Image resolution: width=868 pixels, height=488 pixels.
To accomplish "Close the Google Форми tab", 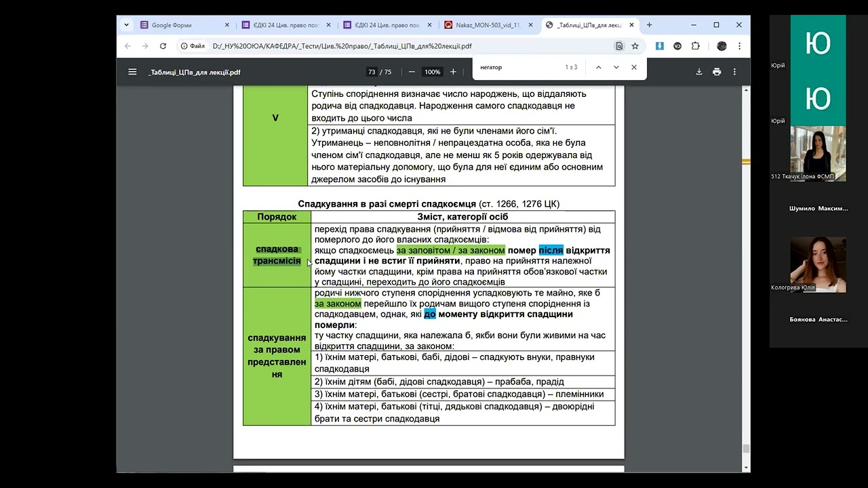I will tap(227, 25).
